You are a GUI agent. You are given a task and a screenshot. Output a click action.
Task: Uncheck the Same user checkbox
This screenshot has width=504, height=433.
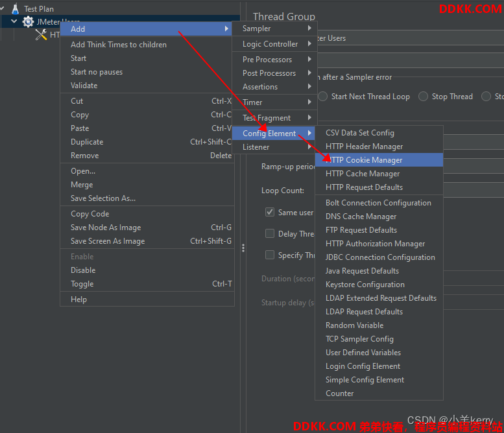[270, 212]
